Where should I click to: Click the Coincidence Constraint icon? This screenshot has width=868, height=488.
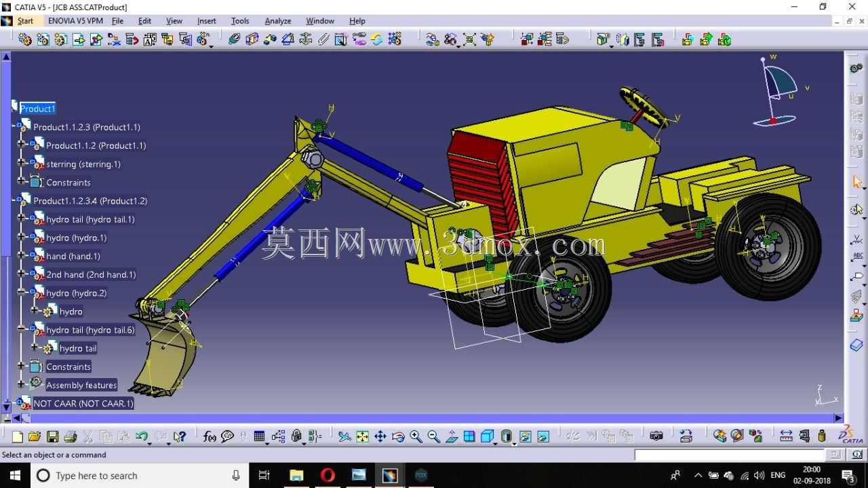pos(235,39)
